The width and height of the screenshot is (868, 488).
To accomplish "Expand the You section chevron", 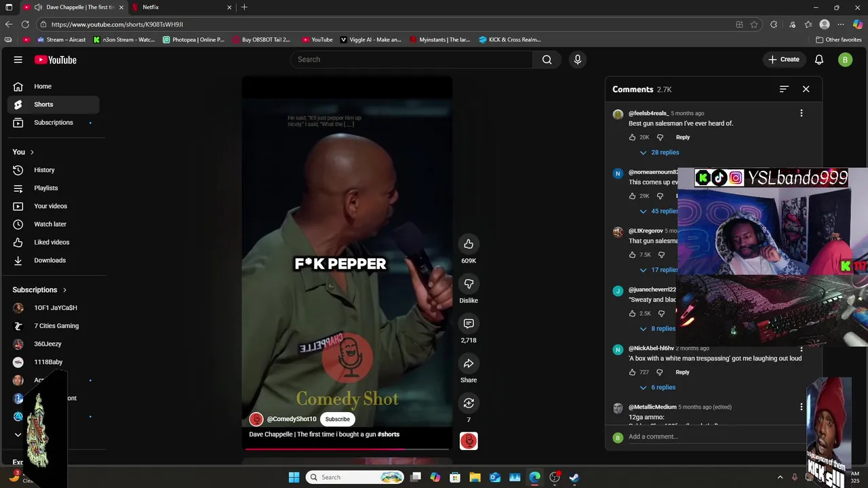I will (x=32, y=152).
